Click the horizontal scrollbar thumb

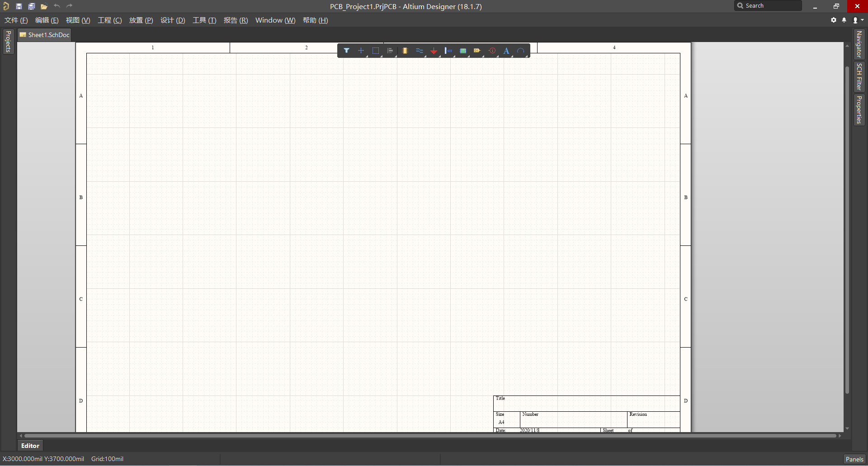429,436
